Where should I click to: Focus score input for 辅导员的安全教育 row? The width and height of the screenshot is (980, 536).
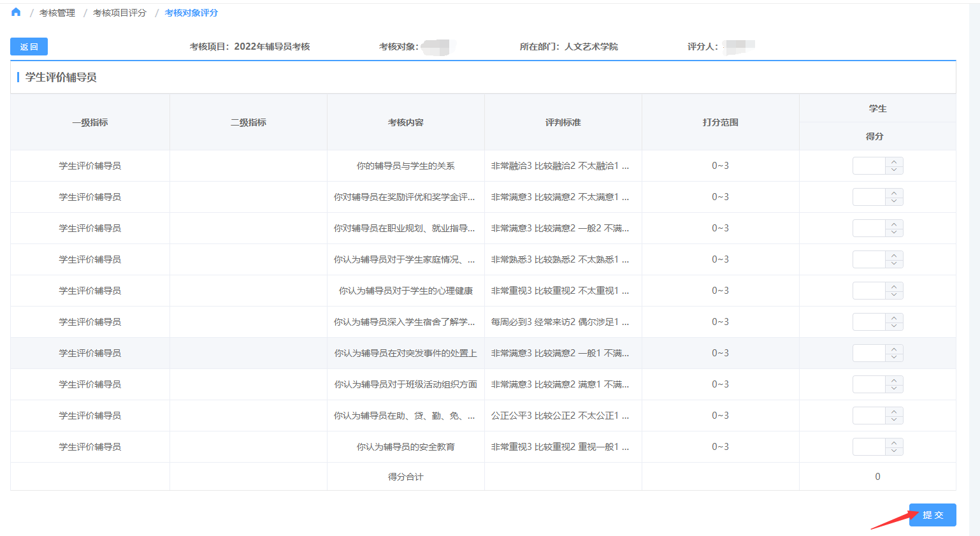pyautogui.click(x=869, y=447)
